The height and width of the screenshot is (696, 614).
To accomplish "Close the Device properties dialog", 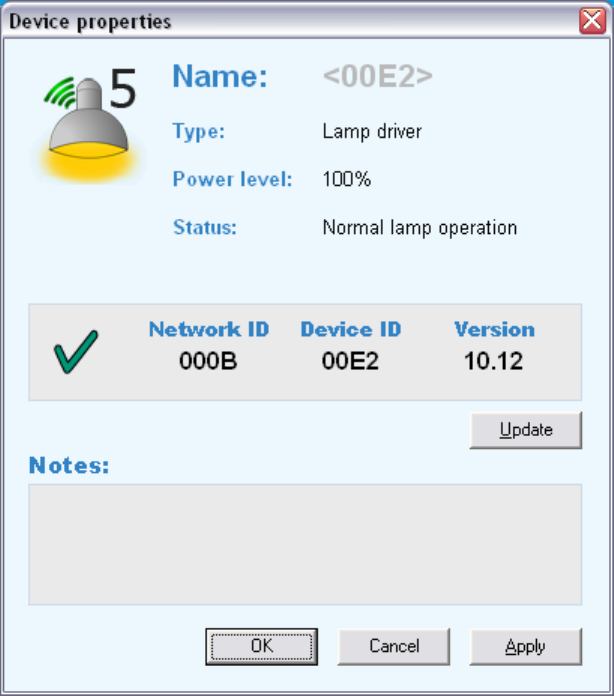I will pyautogui.click(x=592, y=20).
